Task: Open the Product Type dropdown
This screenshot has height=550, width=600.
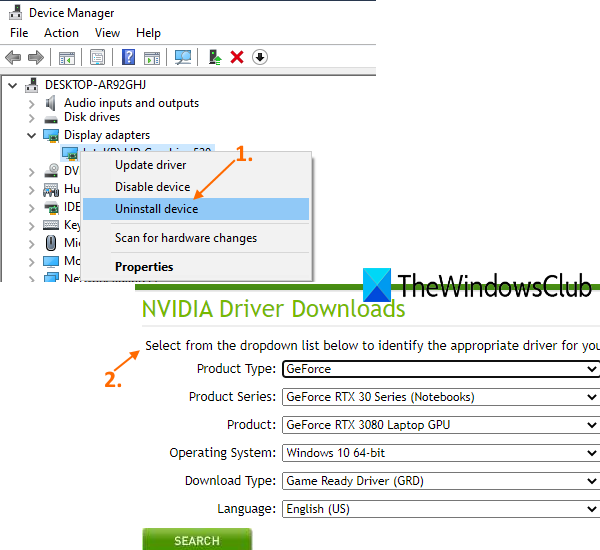Action: tap(441, 369)
